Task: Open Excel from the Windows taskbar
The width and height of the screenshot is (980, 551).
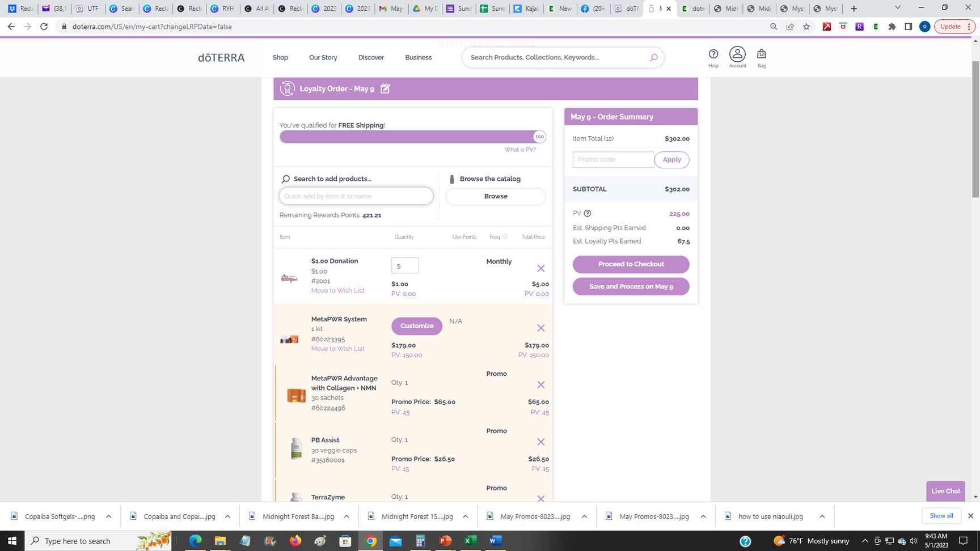Action: (470, 541)
